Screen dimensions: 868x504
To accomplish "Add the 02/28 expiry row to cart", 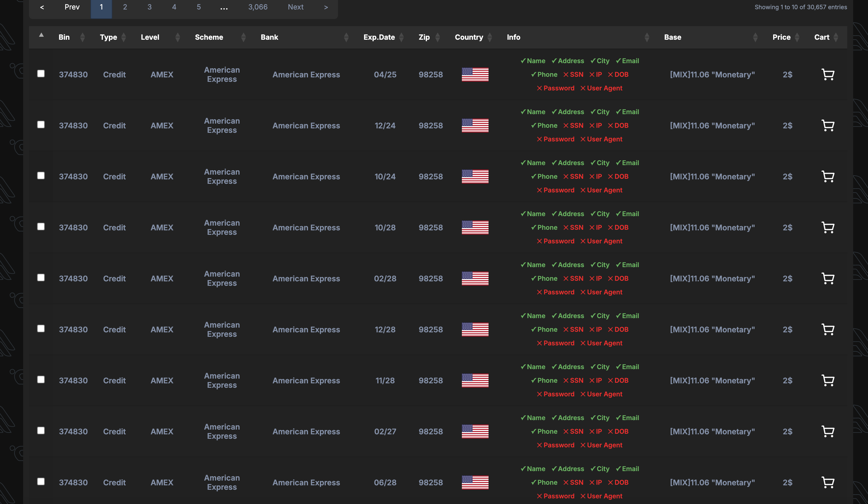I will (x=828, y=278).
